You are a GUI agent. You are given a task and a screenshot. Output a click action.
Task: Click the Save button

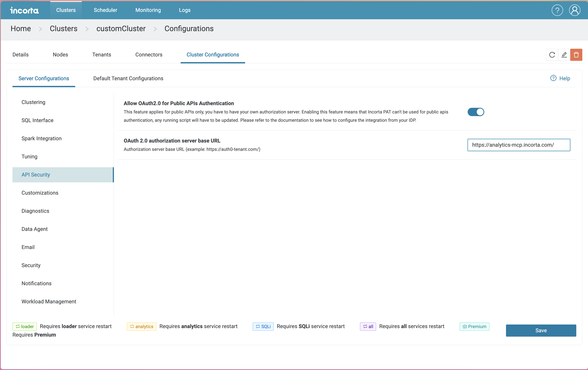coord(541,330)
